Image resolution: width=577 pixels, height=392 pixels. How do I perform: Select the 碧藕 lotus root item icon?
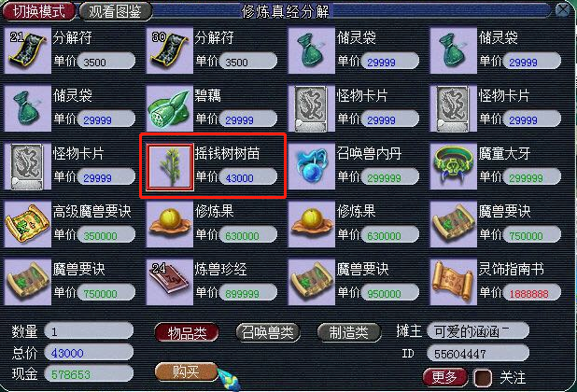pos(170,108)
